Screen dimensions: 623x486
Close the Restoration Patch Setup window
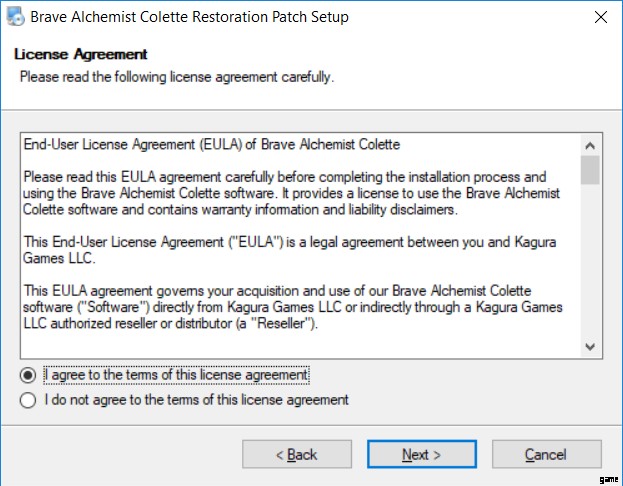coord(600,17)
